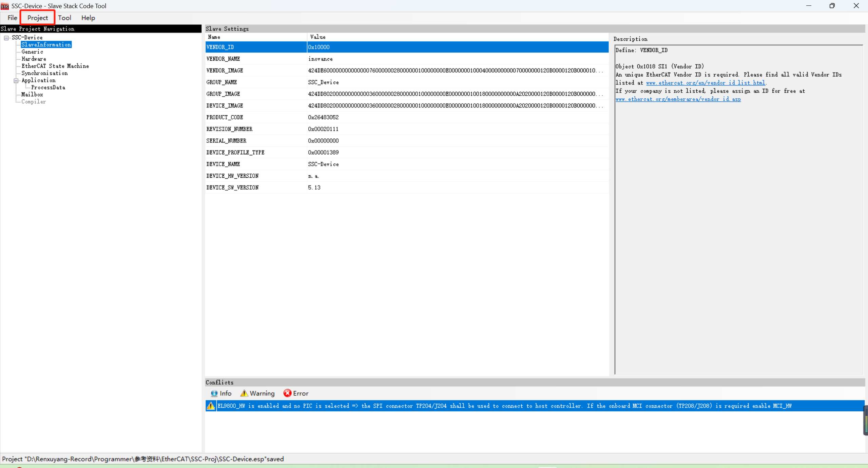Screen dimensions: 868x468
Task: Expand the Synchronisation node
Action: (44, 73)
